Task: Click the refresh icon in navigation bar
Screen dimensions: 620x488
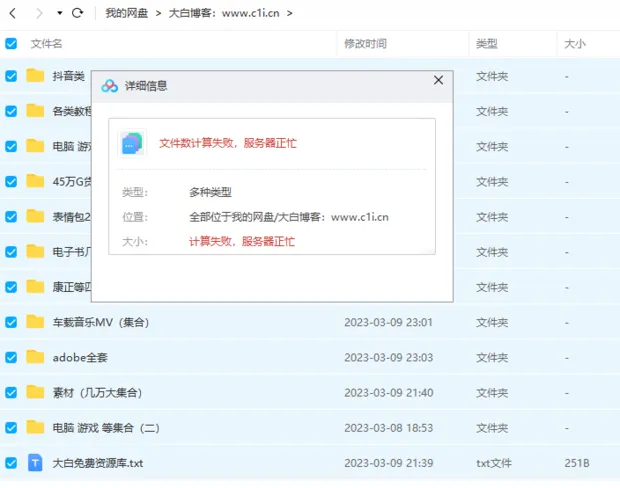Action: pyautogui.click(x=78, y=13)
